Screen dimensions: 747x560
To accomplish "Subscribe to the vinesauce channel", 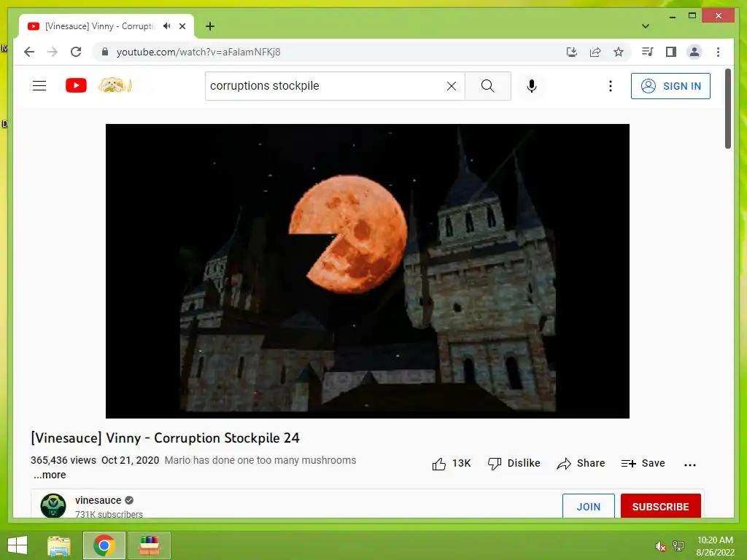I will [660, 506].
